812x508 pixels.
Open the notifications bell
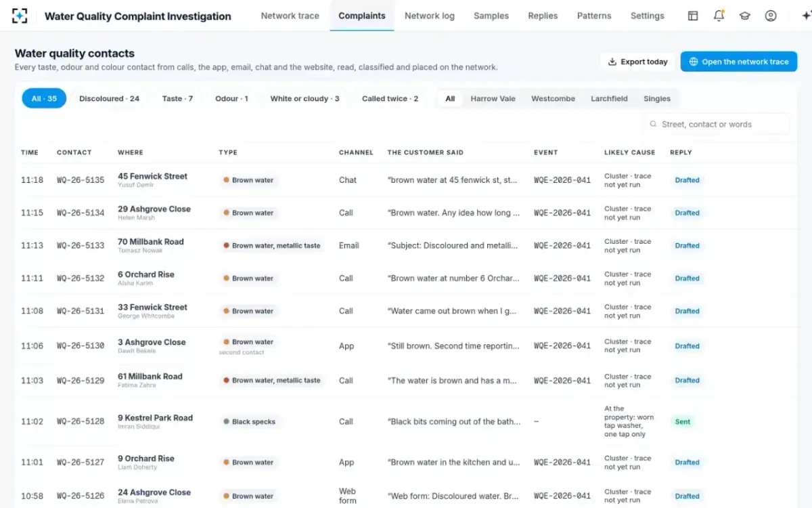pyautogui.click(x=719, y=16)
